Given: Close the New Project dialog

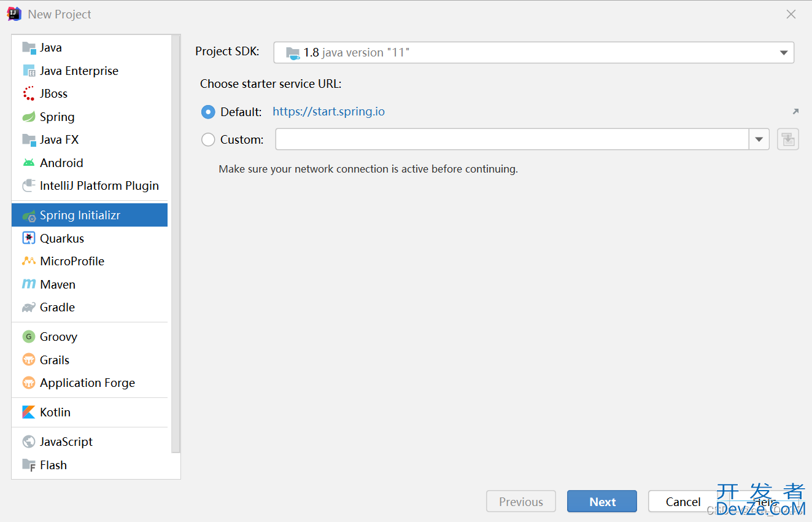Looking at the screenshot, I should click(791, 14).
